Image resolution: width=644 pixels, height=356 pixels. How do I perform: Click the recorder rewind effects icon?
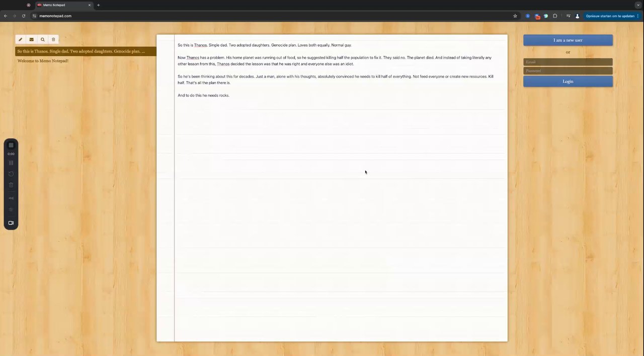click(11, 198)
